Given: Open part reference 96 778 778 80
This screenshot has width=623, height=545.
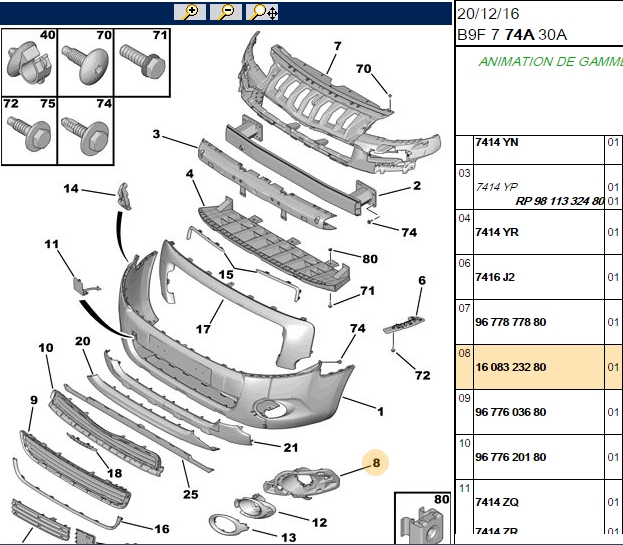Looking at the screenshot, I should click(x=511, y=322).
